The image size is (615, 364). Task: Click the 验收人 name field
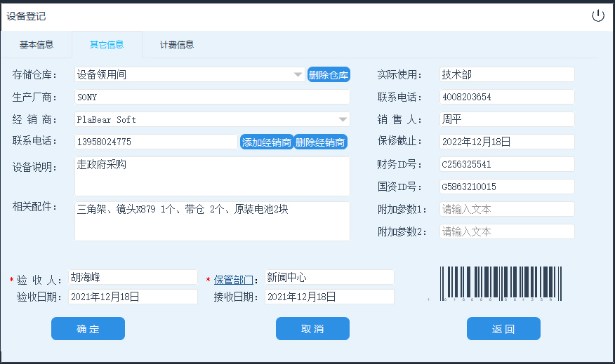pos(133,277)
